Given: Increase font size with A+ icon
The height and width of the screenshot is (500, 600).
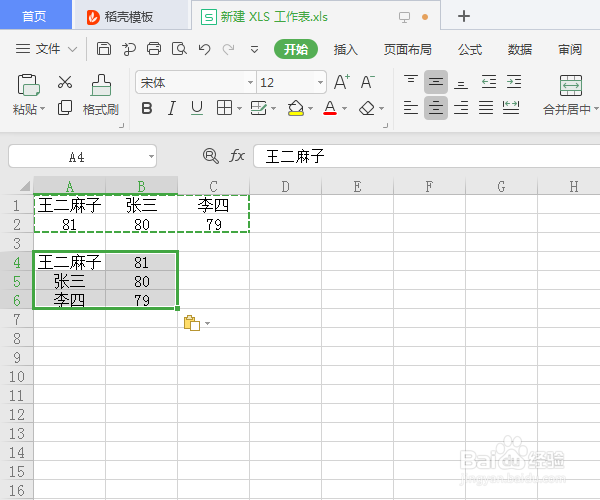Looking at the screenshot, I should (342, 82).
